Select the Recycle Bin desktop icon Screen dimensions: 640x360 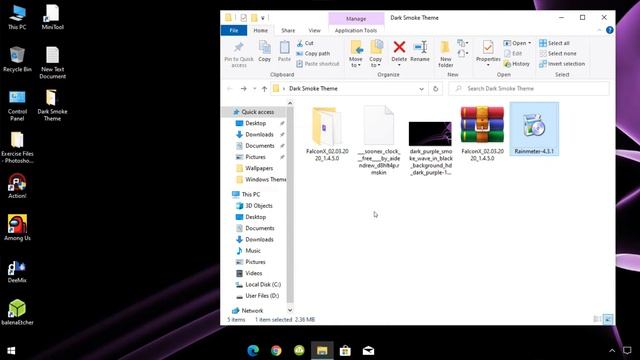(17, 60)
